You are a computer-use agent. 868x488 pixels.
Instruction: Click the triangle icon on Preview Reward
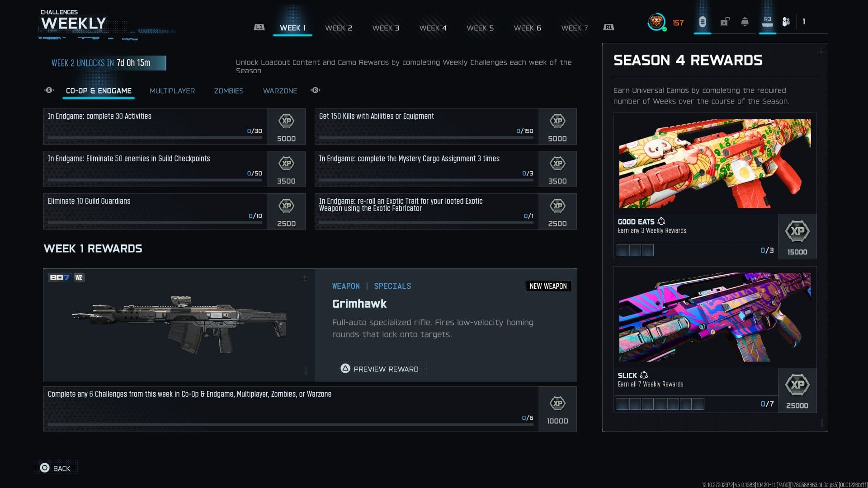pyautogui.click(x=345, y=368)
